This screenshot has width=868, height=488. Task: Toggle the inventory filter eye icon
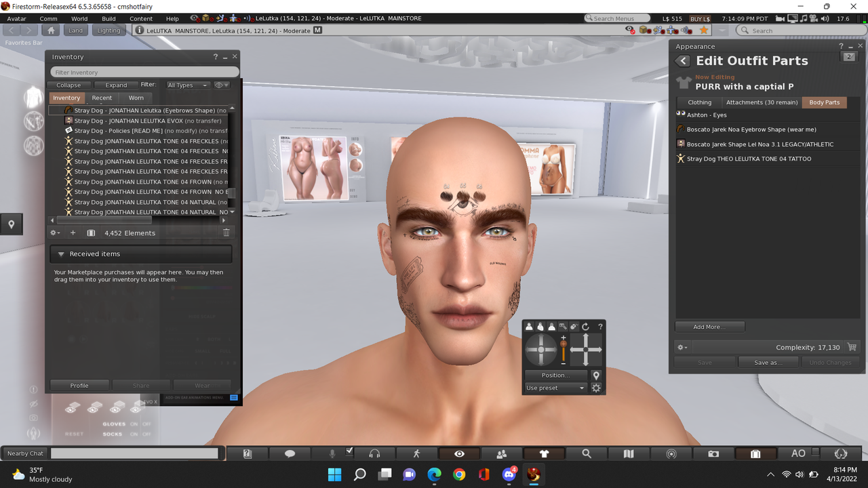(x=220, y=85)
